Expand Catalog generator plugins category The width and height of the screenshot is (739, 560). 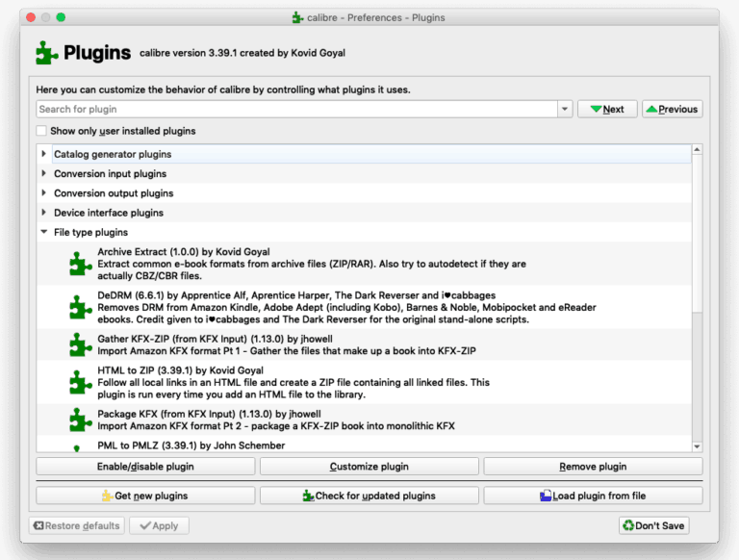point(44,154)
